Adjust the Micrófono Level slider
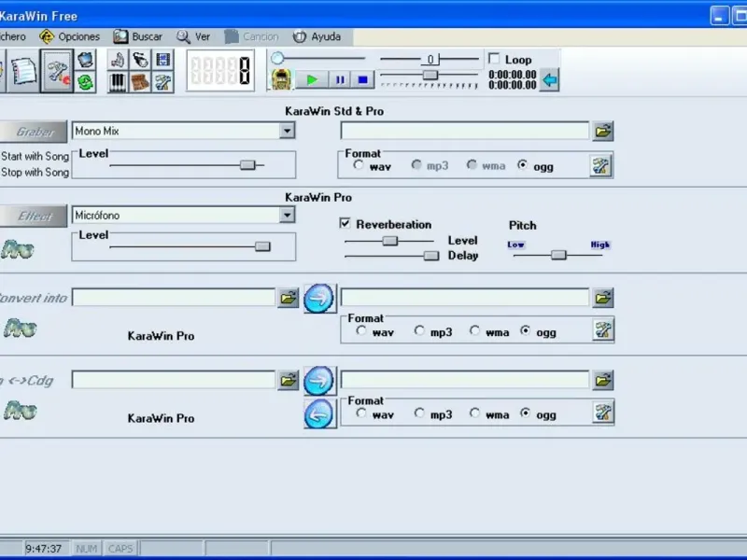Screen dimensions: 747x560 pos(262,246)
